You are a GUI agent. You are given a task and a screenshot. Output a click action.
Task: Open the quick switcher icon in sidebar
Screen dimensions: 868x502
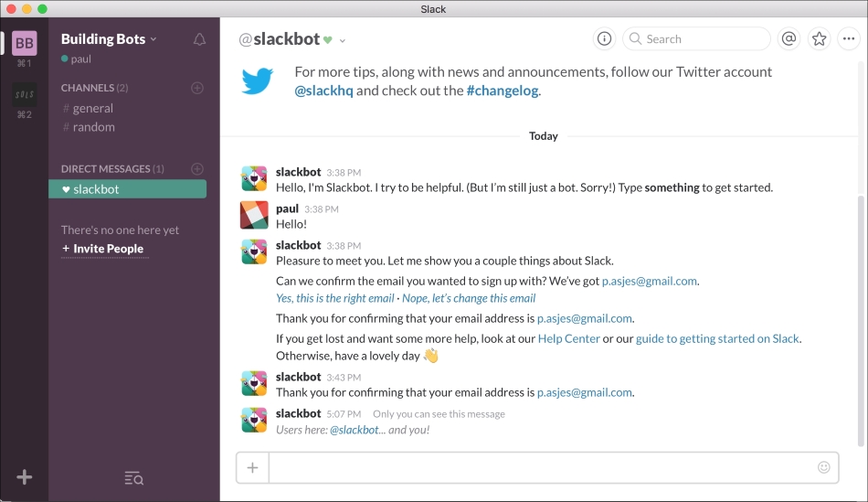134,477
